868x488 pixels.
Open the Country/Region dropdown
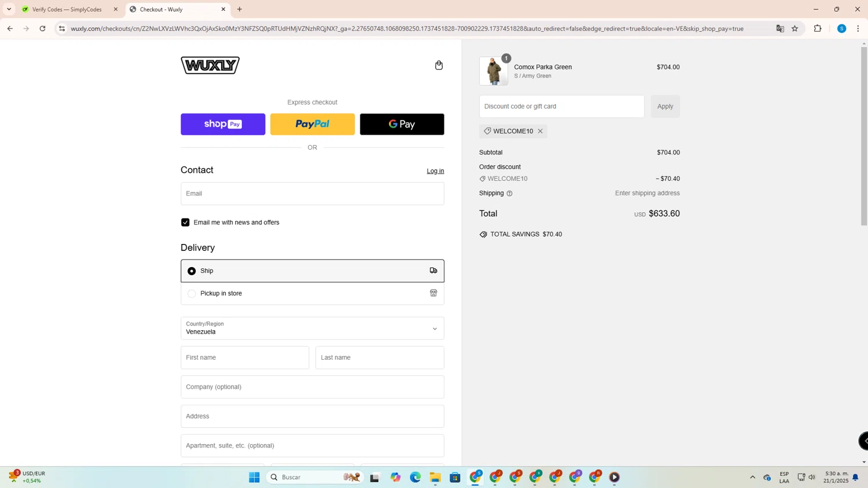pos(312,328)
